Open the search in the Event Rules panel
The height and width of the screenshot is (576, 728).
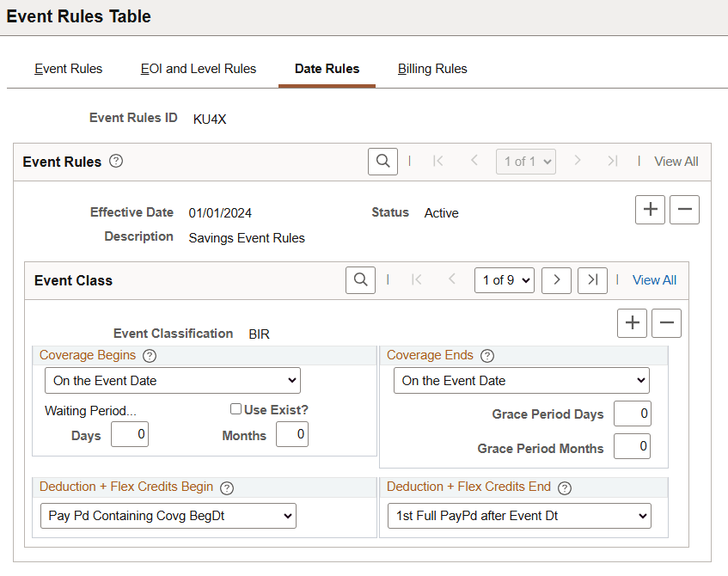[x=382, y=161]
